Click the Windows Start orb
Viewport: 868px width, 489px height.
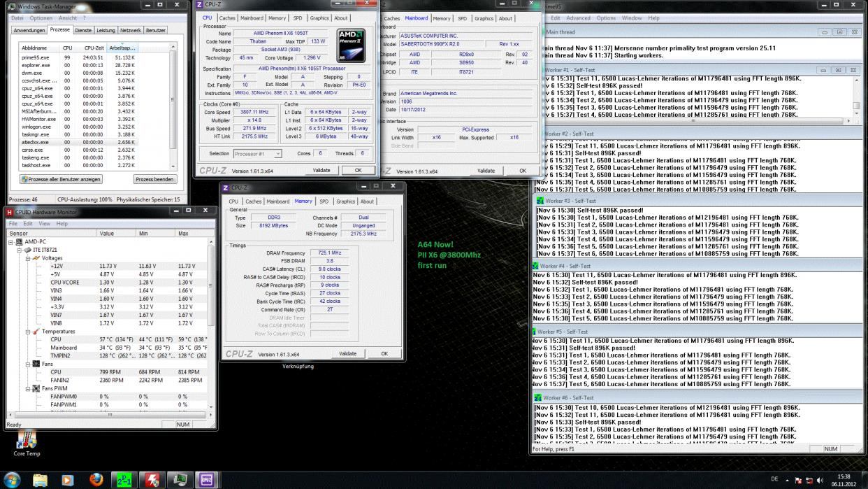pos(12,480)
